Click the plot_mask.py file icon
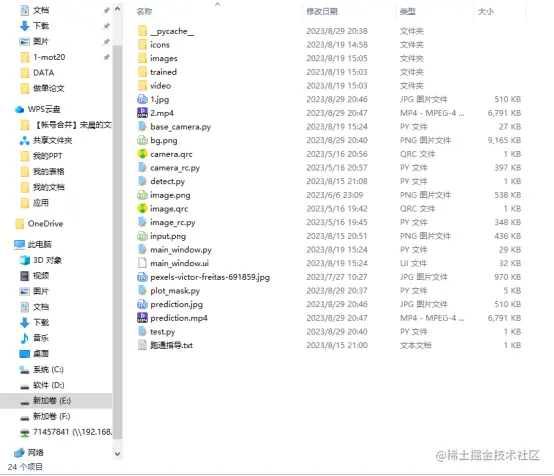554x476 pixels. click(x=142, y=291)
